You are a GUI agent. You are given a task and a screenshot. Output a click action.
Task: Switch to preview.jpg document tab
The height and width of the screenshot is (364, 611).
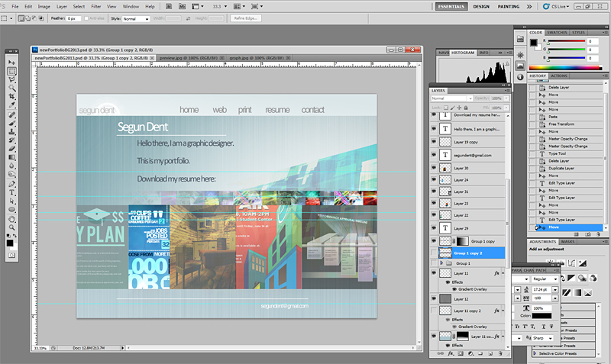coord(188,58)
